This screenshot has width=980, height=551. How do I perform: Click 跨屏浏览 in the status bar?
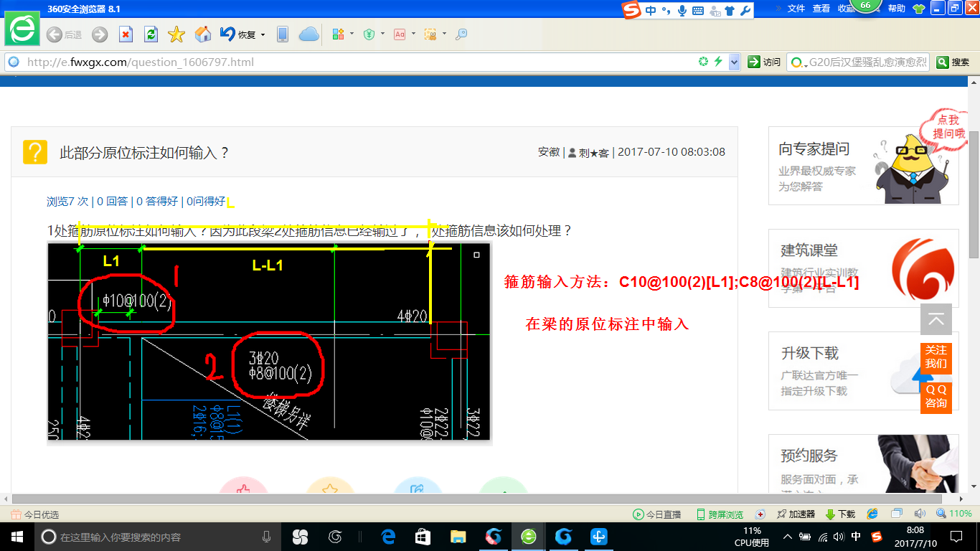click(720, 514)
